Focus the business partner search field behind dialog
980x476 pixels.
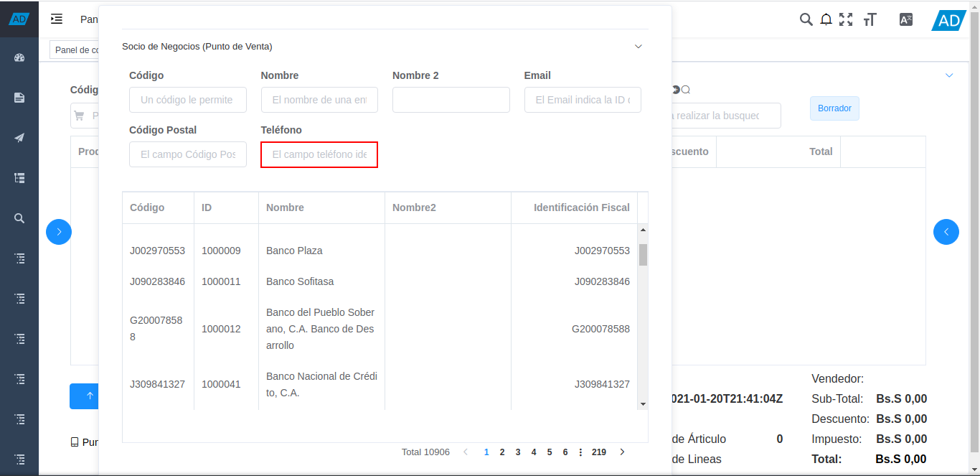coord(726,116)
